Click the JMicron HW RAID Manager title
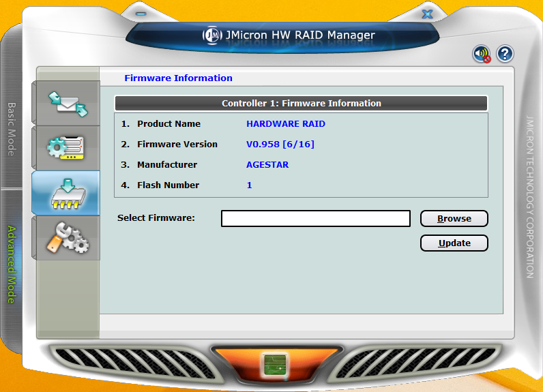 tap(300, 35)
